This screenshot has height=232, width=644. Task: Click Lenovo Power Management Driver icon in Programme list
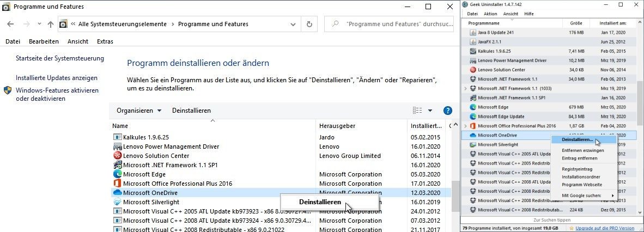tap(118, 146)
